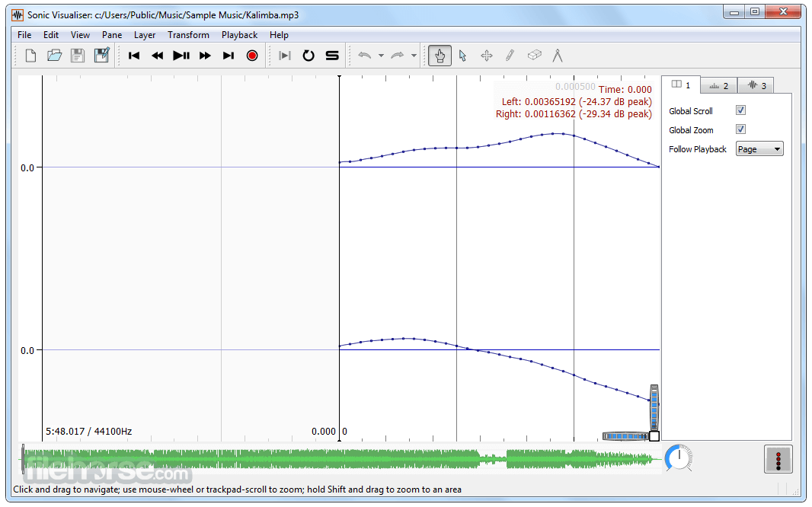Uncheck the Global Scroll checkbox

pyautogui.click(x=740, y=110)
